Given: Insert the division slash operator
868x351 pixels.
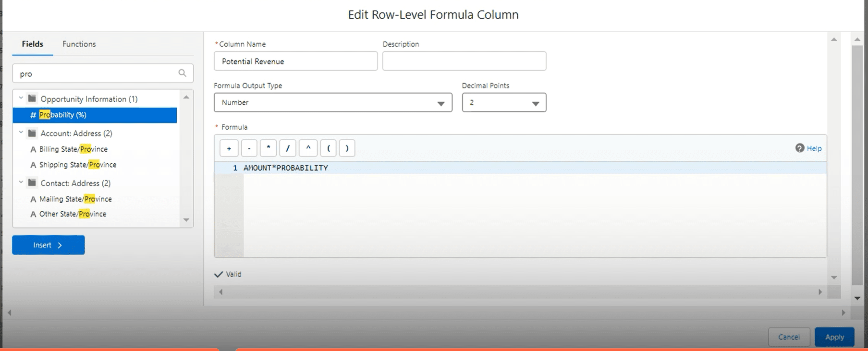Looking at the screenshot, I should (288, 148).
